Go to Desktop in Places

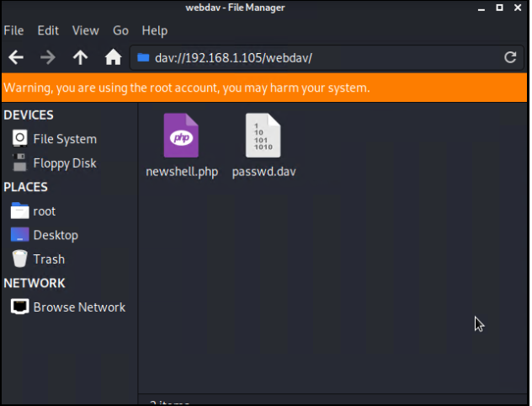tap(56, 235)
